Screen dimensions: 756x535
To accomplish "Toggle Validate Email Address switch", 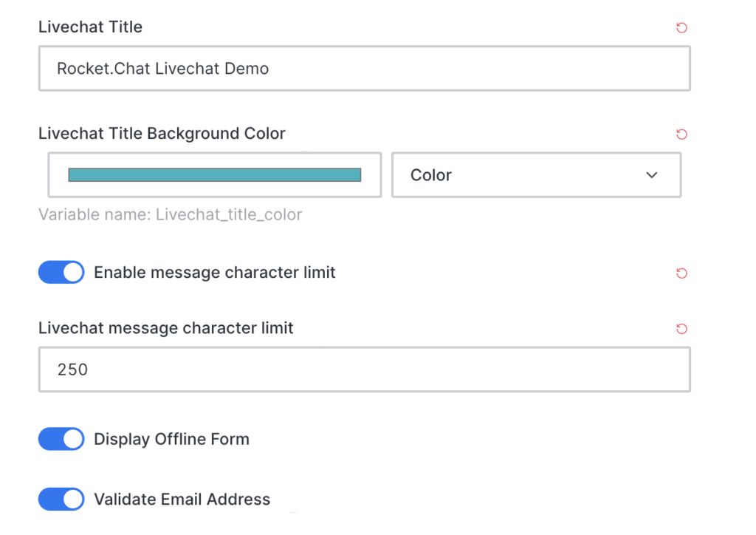I will 61,500.
